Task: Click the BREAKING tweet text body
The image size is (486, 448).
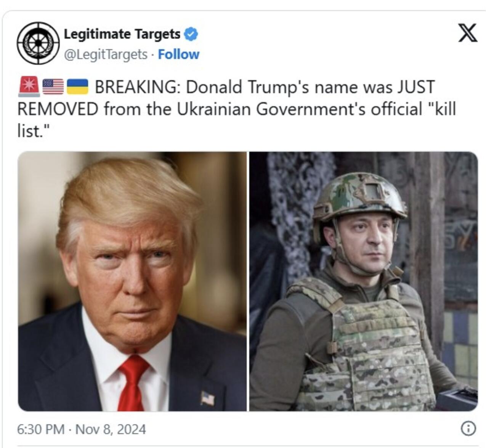Action: pyautogui.click(x=236, y=109)
